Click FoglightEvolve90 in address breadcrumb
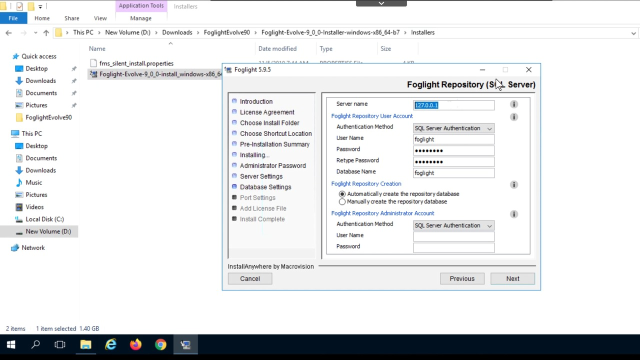The height and width of the screenshot is (360, 640). tap(227, 33)
